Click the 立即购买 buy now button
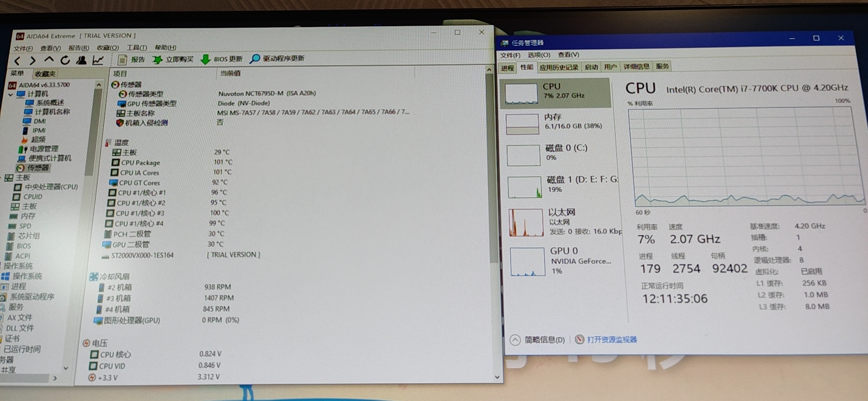 click(173, 59)
